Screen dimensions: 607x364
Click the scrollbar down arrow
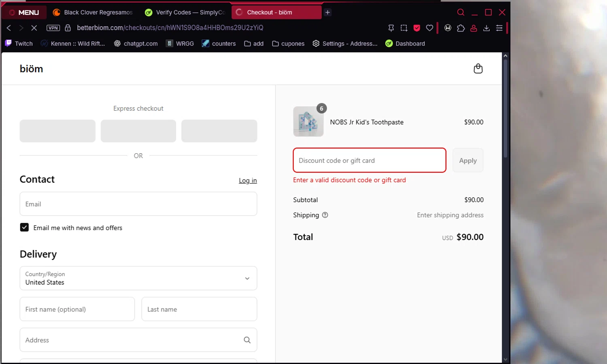[x=505, y=359]
